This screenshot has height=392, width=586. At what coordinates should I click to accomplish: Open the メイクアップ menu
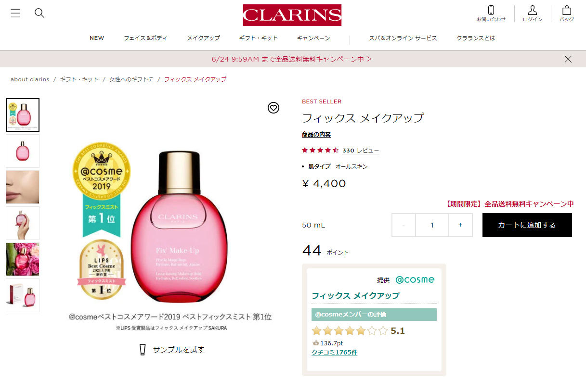pos(203,38)
